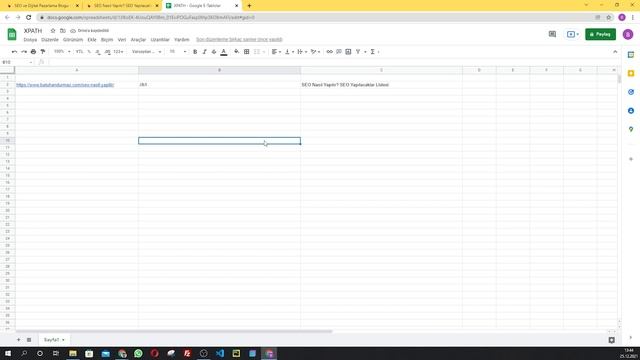The height and width of the screenshot is (360, 640).
Task: Open the Araçlar menu
Action: [x=138, y=40]
